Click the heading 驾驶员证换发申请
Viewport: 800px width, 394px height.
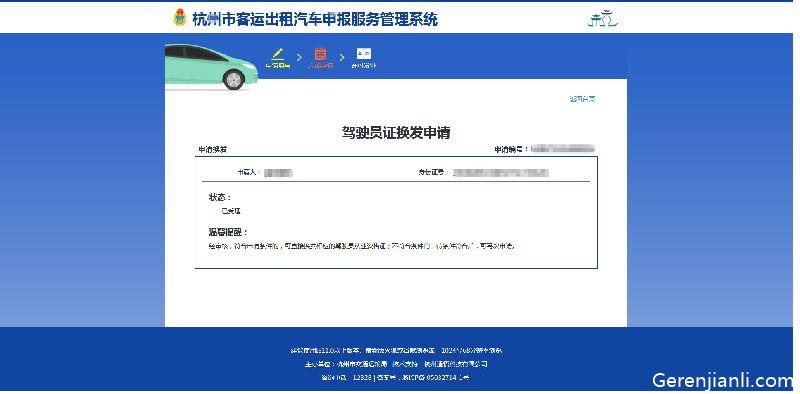(x=396, y=133)
